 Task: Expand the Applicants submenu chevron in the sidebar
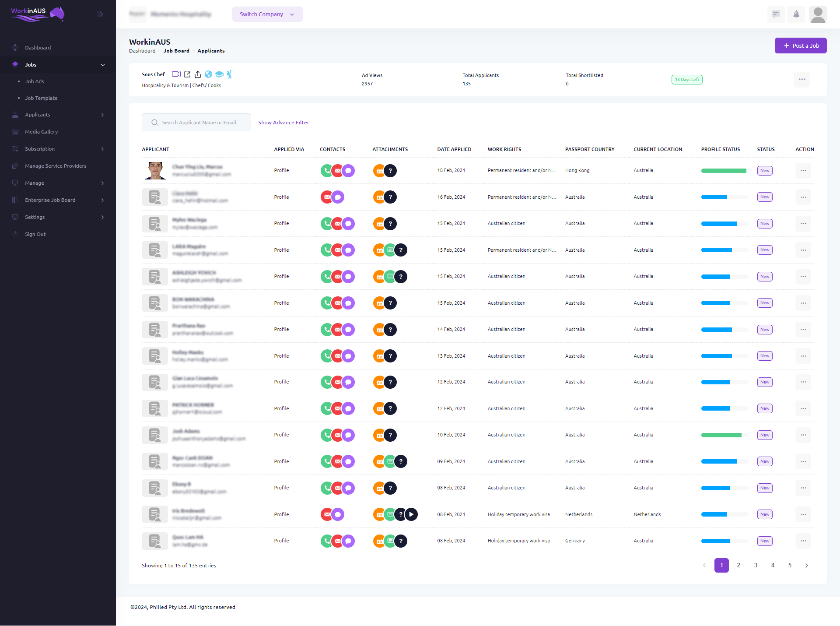(x=103, y=115)
